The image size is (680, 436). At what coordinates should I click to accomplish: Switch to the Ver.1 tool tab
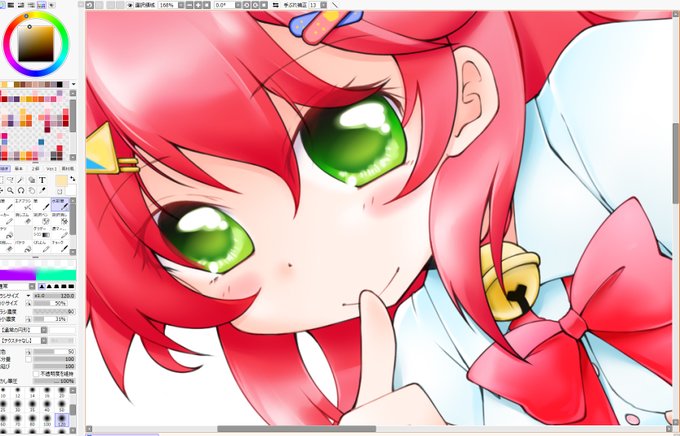point(51,168)
